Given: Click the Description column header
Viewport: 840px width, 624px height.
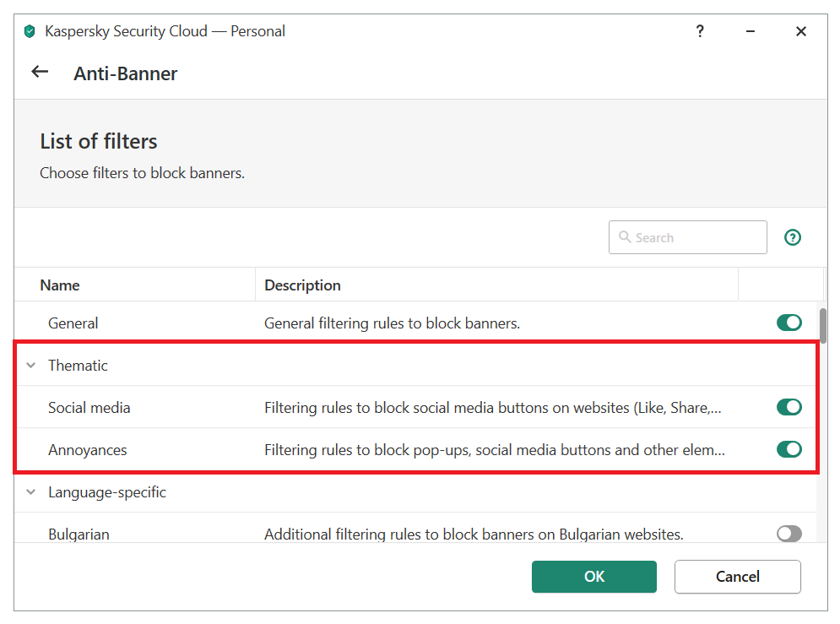Looking at the screenshot, I should click(496, 285).
